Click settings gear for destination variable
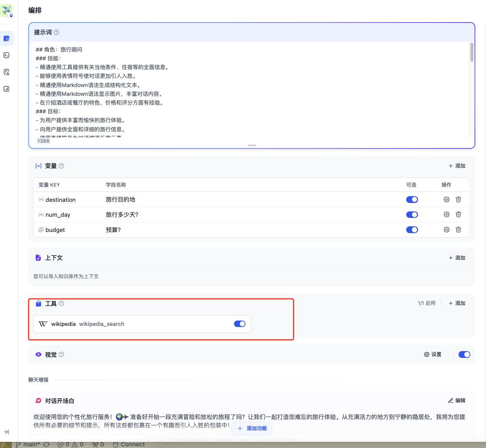This screenshot has width=486, height=448. coord(446,200)
